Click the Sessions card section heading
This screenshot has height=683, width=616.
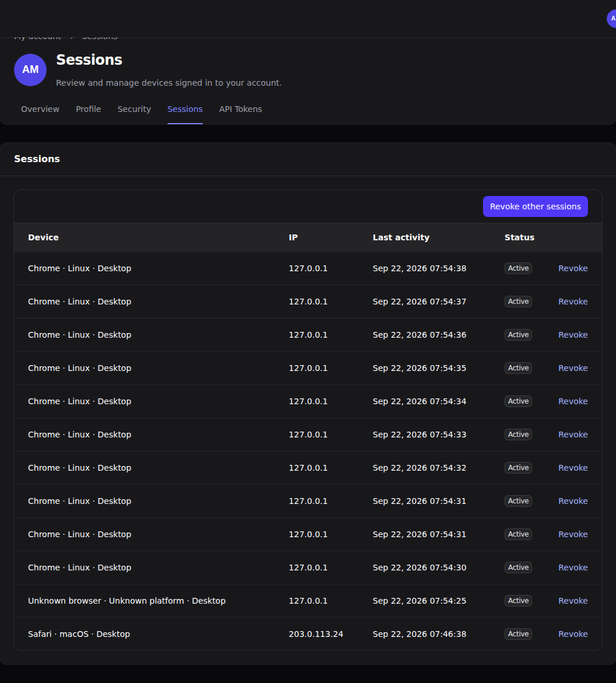coord(37,159)
